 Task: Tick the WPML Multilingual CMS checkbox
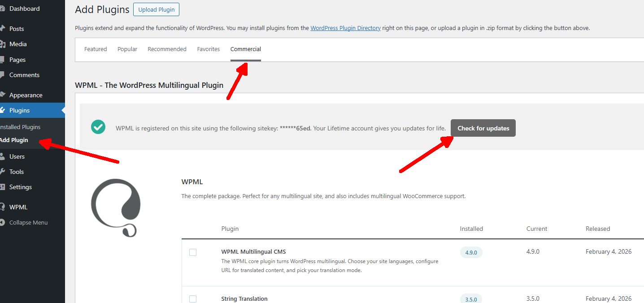pyautogui.click(x=193, y=252)
